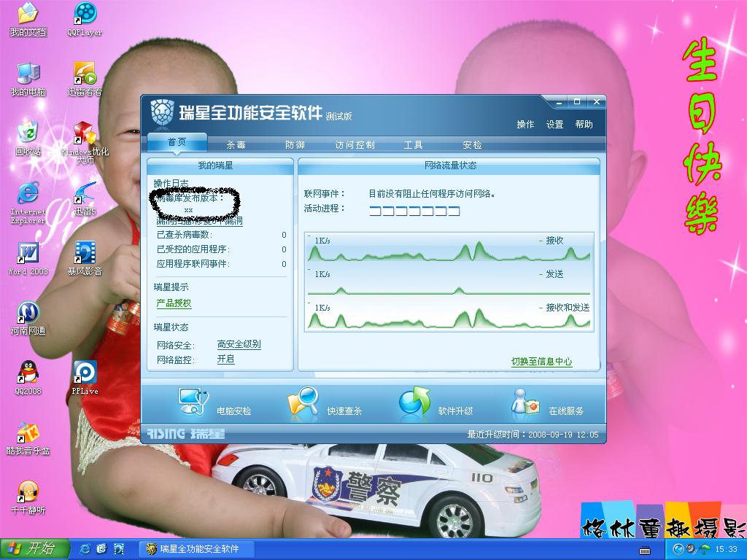The height and width of the screenshot is (560, 747).
Task: Click the 产品授权 link
Action: (x=174, y=303)
